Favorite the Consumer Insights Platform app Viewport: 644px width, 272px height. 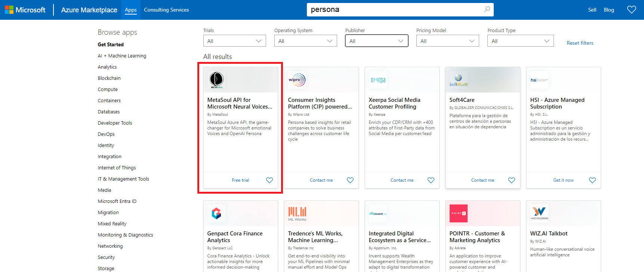tap(350, 180)
